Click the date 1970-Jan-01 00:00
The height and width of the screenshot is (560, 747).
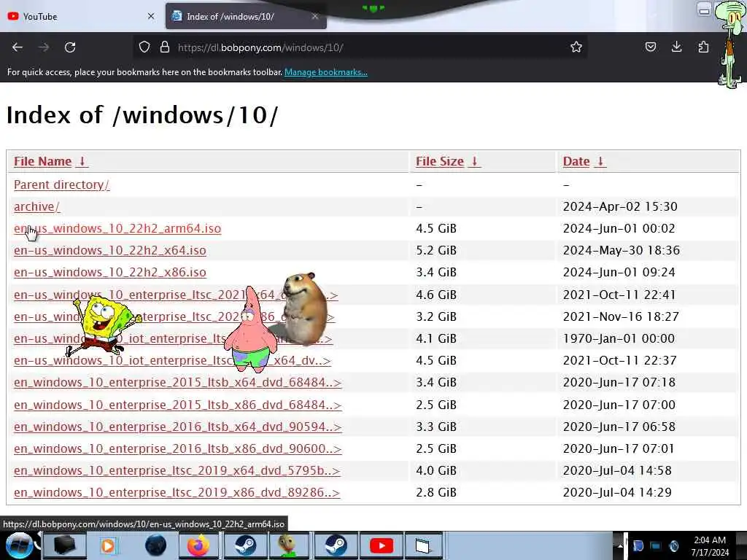click(619, 338)
